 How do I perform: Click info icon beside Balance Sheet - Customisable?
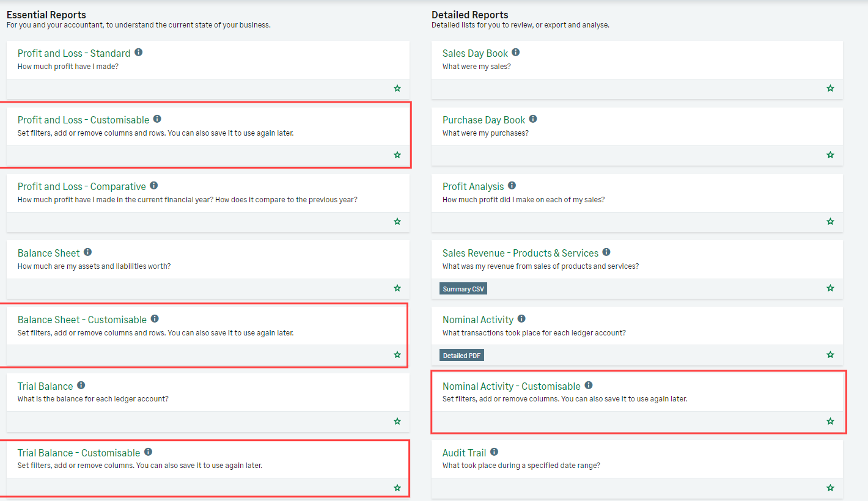point(155,319)
